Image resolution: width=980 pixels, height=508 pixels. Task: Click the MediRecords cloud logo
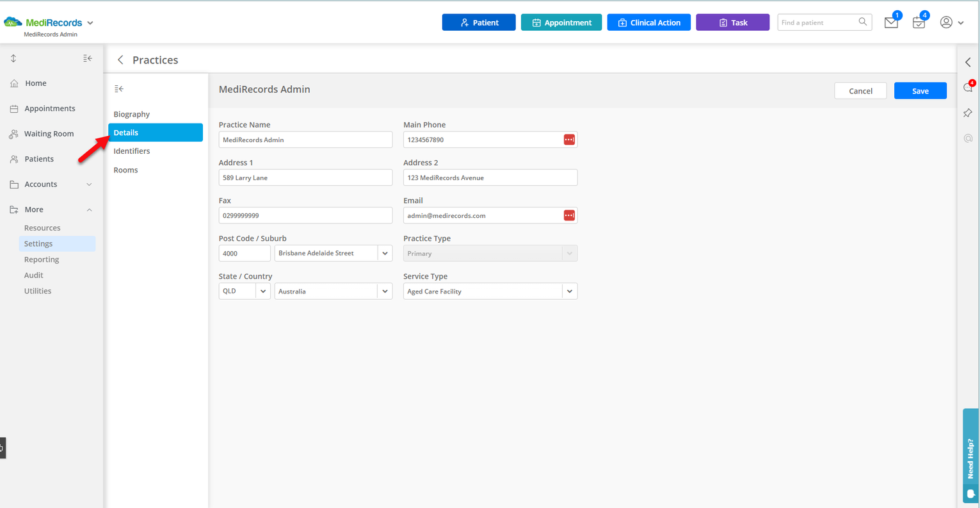click(13, 22)
